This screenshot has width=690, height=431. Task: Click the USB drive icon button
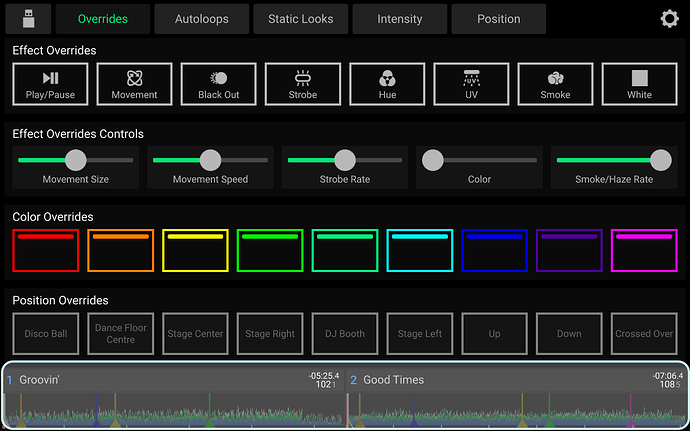coord(28,19)
